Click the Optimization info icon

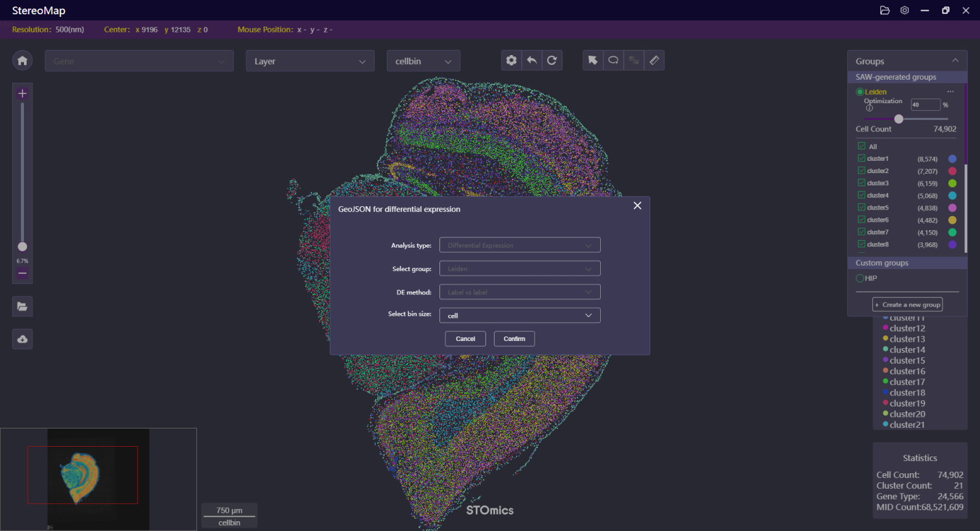pos(869,108)
